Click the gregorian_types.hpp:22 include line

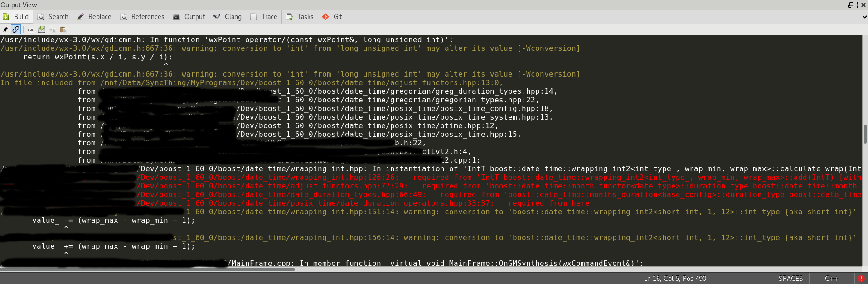(x=308, y=100)
